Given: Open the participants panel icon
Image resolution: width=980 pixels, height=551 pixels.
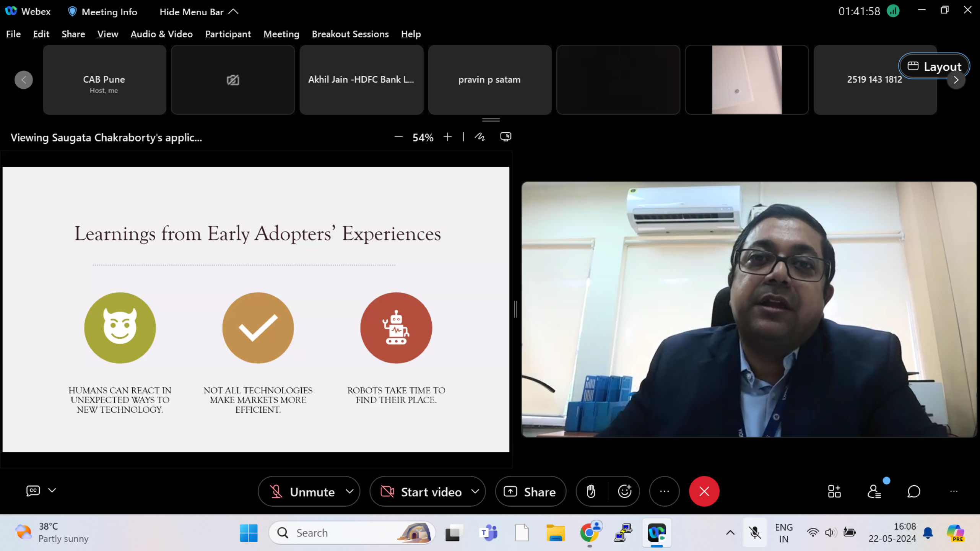Looking at the screenshot, I should coord(874,491).
